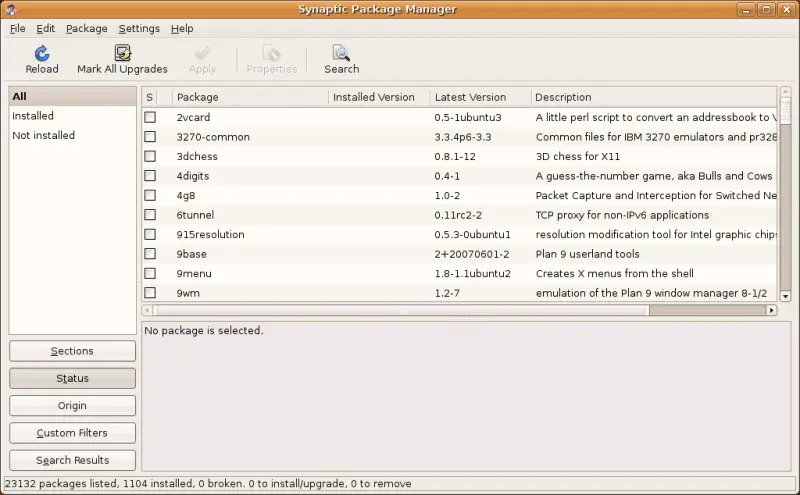Click the Origin filter button
The image size is (800, 495).
coord(72,406)
